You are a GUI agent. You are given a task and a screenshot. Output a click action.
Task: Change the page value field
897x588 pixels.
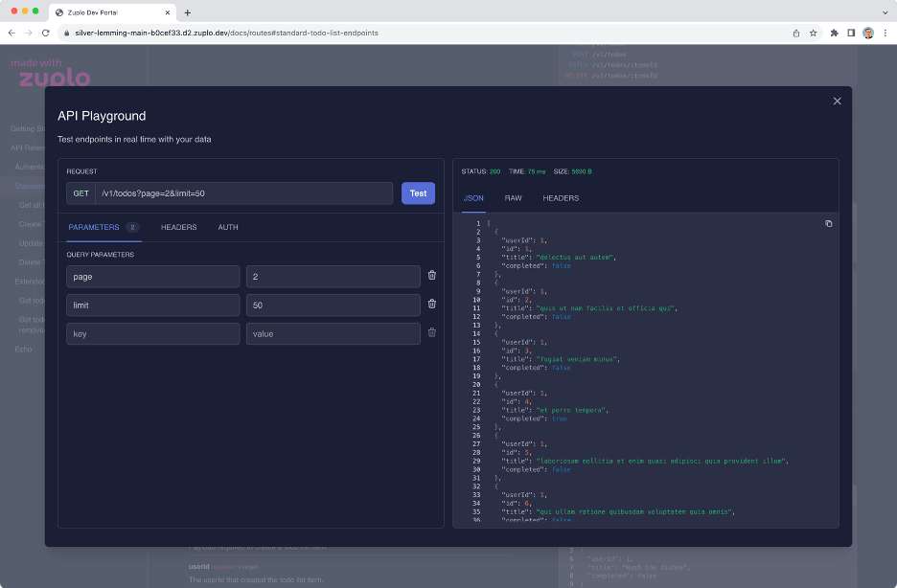tap(333, 277)
